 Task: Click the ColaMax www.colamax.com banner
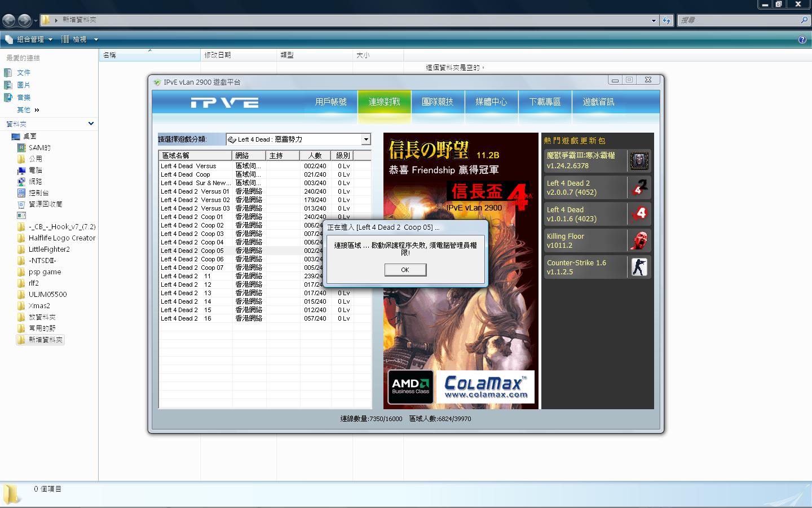[486, 386]
